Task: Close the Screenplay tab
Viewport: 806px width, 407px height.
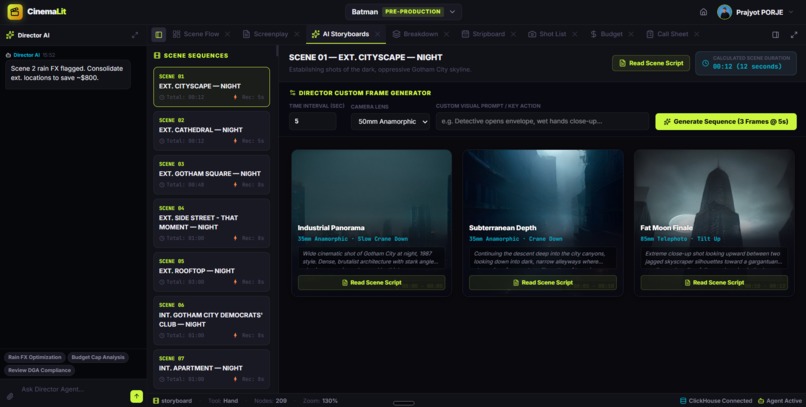Action: 297,34
